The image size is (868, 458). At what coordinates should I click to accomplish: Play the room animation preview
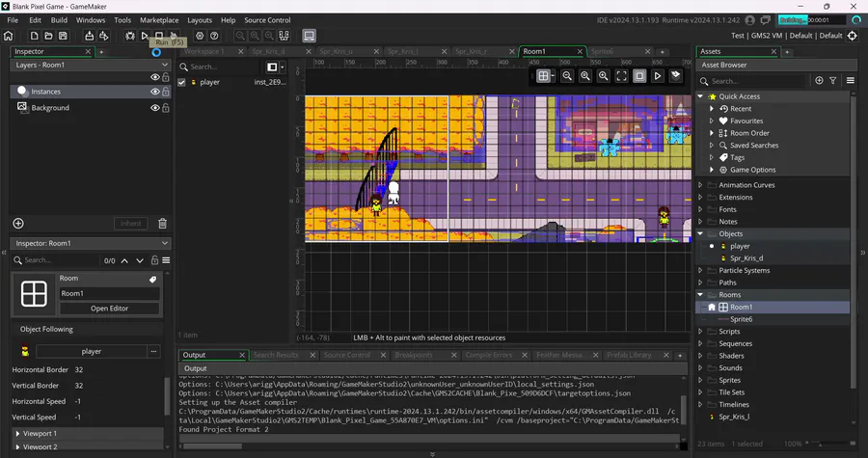point(658,76)
